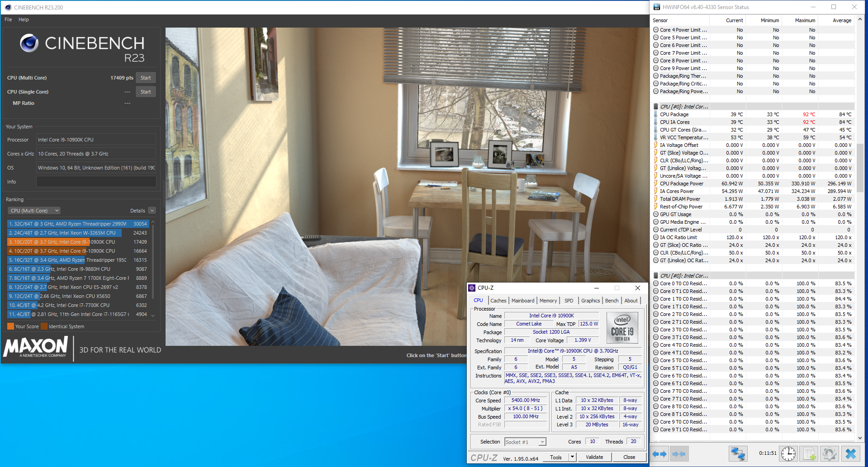The image size is (868, 467).
Task: Select the Graphics tab in CPU-Z
Action: pos(590,301)
